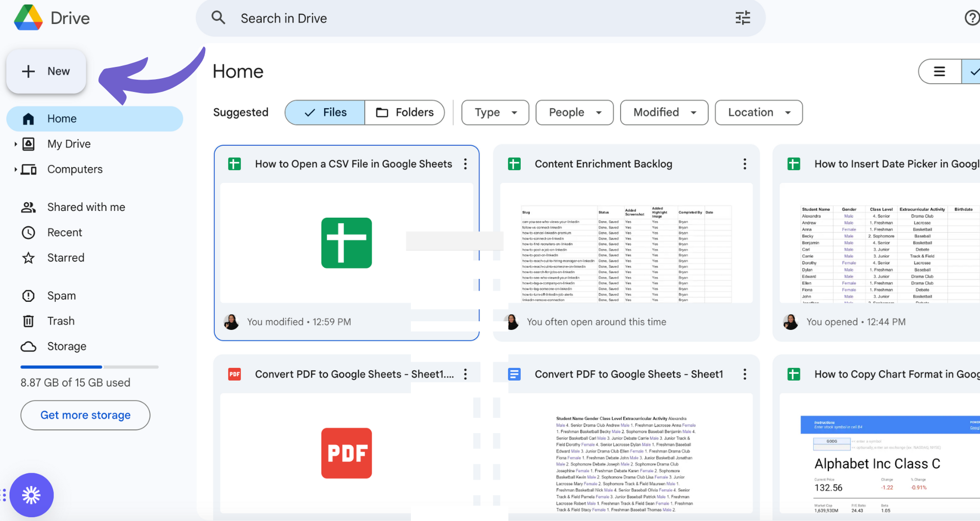The height and width of the screenshot is (521, 980).
Task: Click the Storage cloud icon
Action: pos(29,347)
